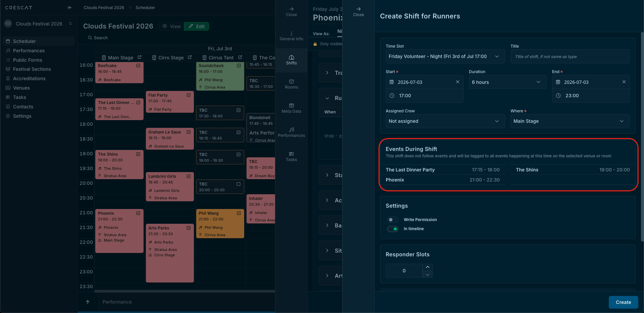Image resolution: width=644 pixels, height=313 pixels.
Task: Toggle checkbox on Beefcake performance card
Action: 138,66
